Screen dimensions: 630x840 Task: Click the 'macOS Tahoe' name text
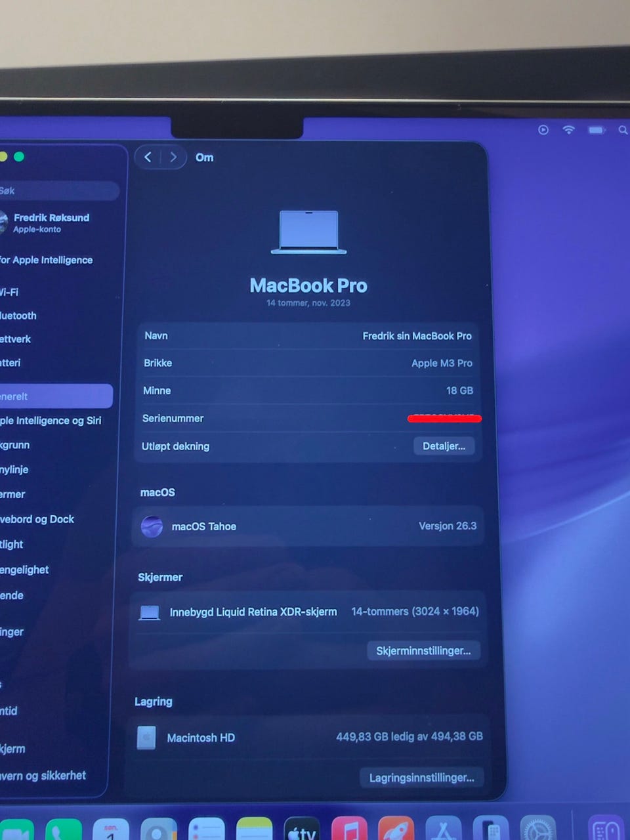pos(203,526)
